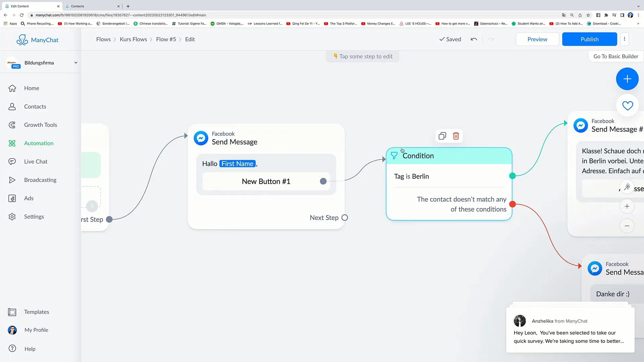Click the blue plus add-step button

coord(627,79)
